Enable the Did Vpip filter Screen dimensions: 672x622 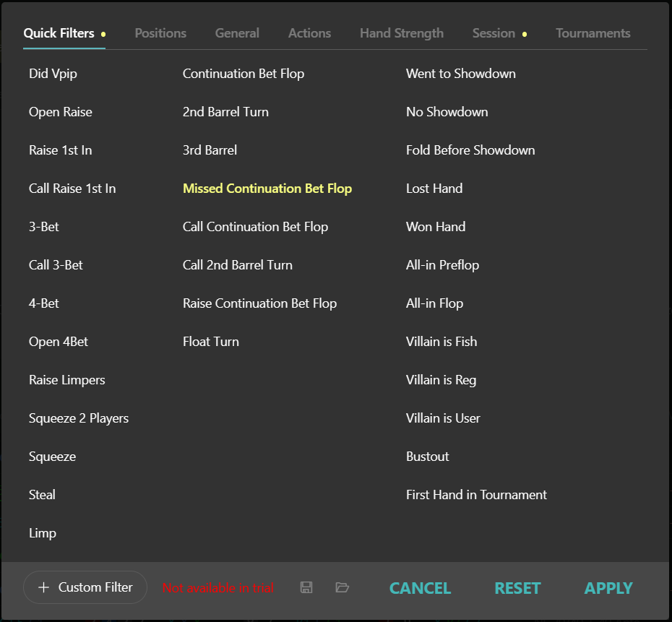coord(53,74)
